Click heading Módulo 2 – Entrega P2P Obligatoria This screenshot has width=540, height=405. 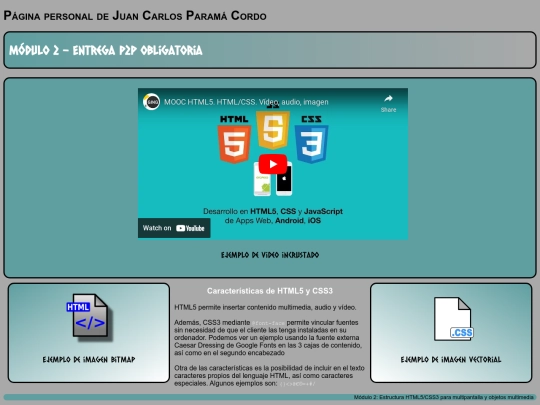(x=106, y=50)
